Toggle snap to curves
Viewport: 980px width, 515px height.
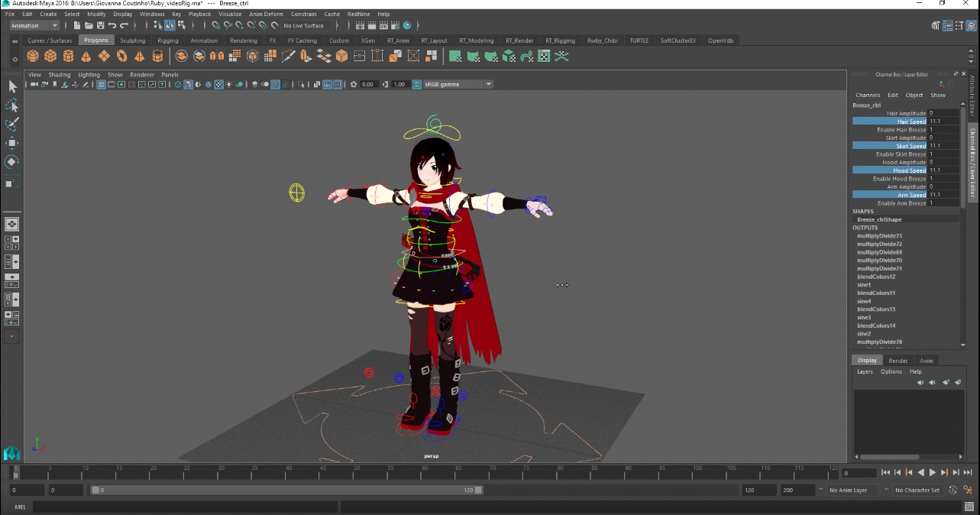coord(228,26)
